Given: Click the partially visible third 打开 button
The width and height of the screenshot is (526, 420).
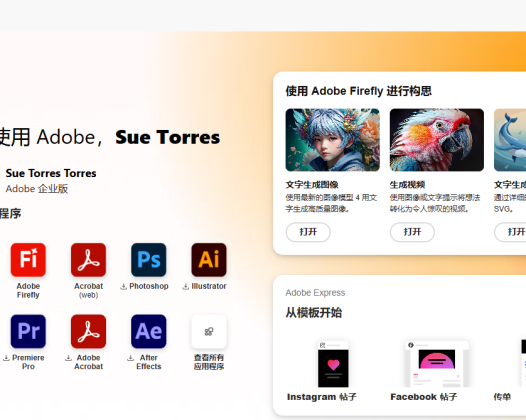Looking at the screenshot, I should (511, 232).
